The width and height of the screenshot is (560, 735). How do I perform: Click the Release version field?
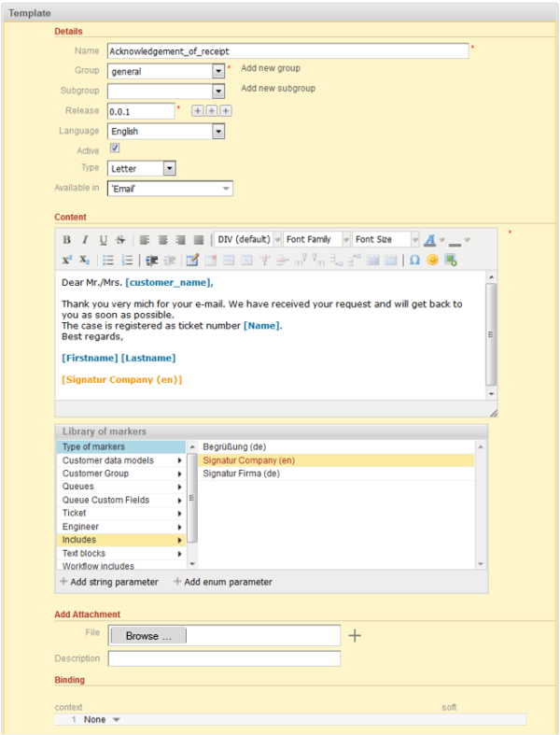coord(141,111)
